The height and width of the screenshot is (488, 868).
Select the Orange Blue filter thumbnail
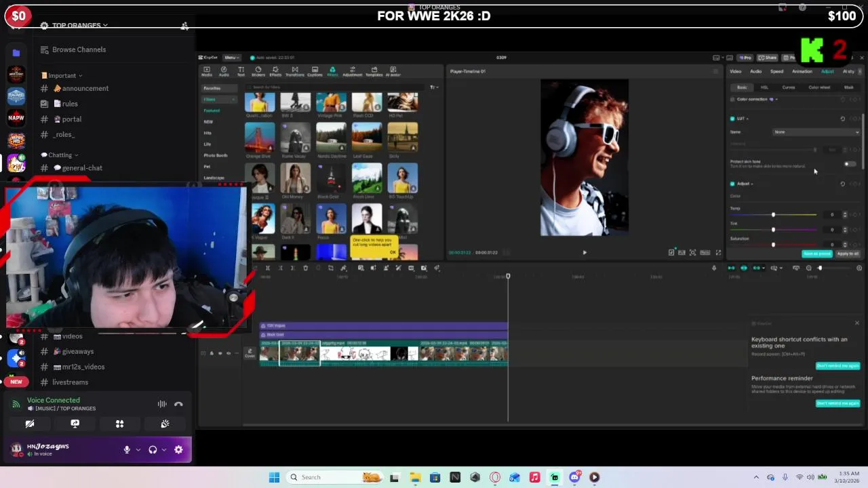click(260, 138)
